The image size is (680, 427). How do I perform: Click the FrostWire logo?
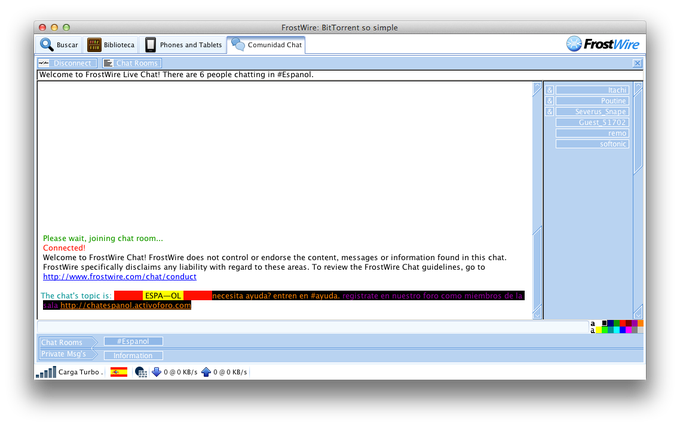click(602, 44)
